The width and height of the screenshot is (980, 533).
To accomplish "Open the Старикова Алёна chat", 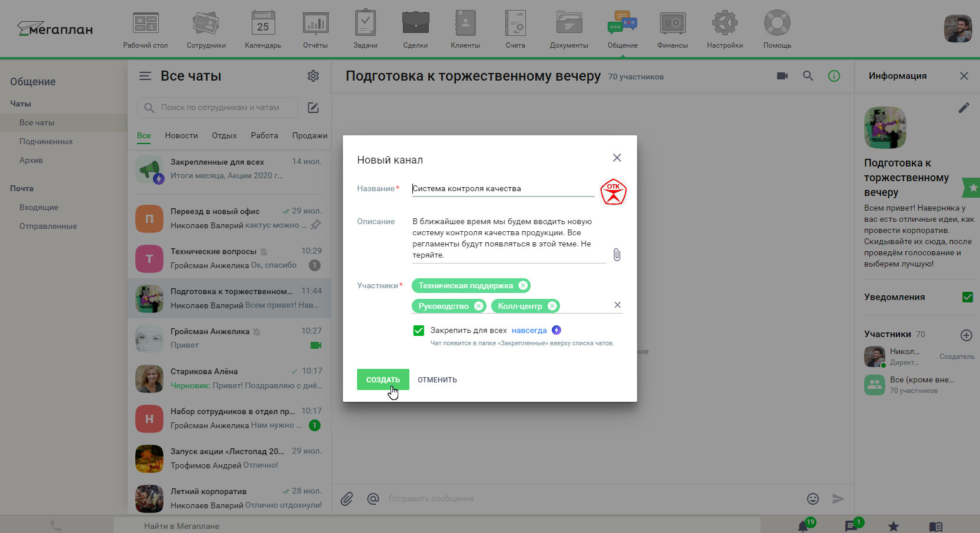I will click(x=229, y=378).
